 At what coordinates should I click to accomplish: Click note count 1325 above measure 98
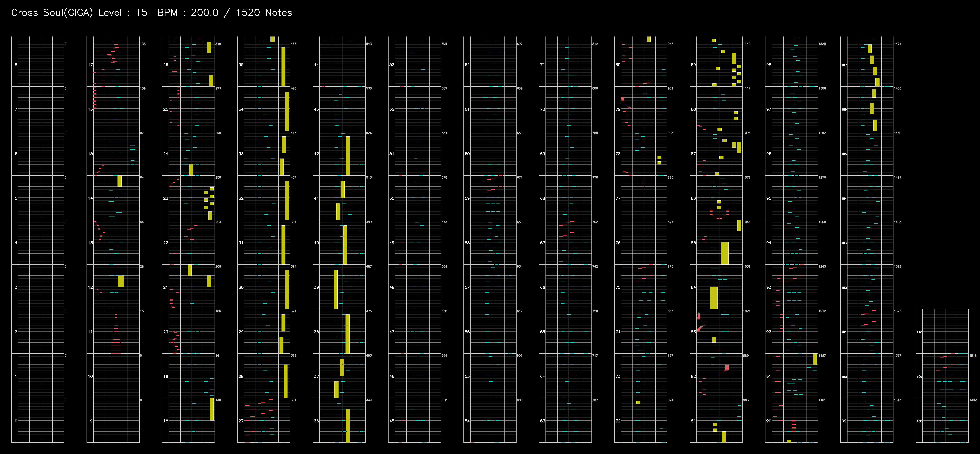click(822, 44)
